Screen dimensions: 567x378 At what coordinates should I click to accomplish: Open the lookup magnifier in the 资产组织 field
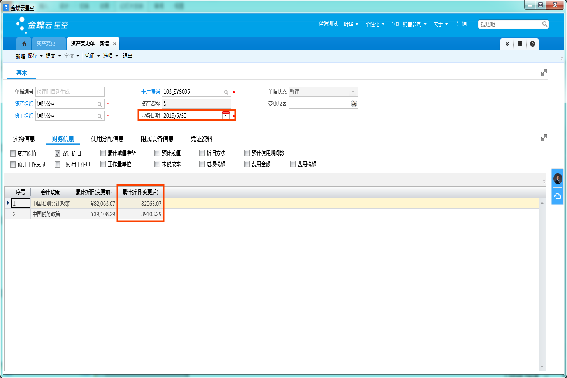coord(99,104)
